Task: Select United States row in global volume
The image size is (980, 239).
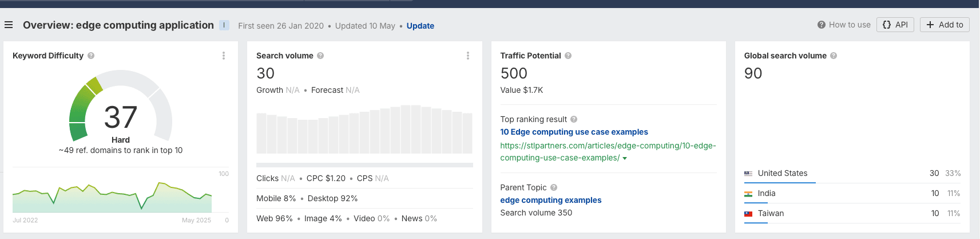Action: click(782, 173)
